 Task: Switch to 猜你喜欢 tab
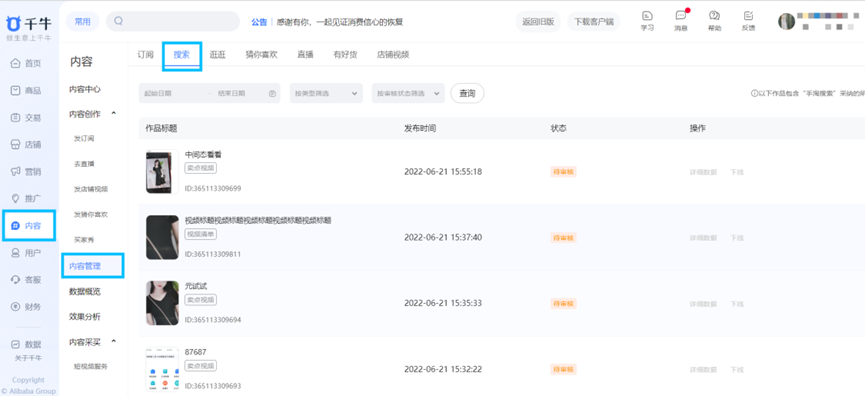coord(261,55)
